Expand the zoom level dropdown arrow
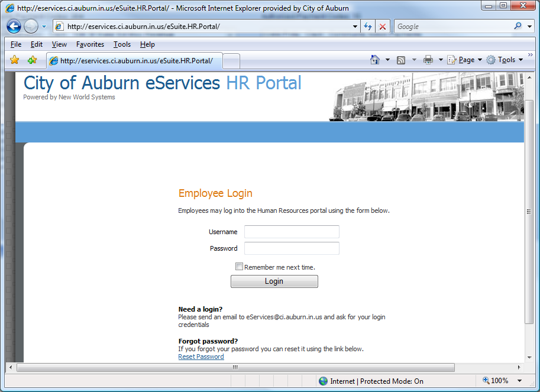Image resolution: width=540 pixels, height=392 pixels. click(520, 381)
